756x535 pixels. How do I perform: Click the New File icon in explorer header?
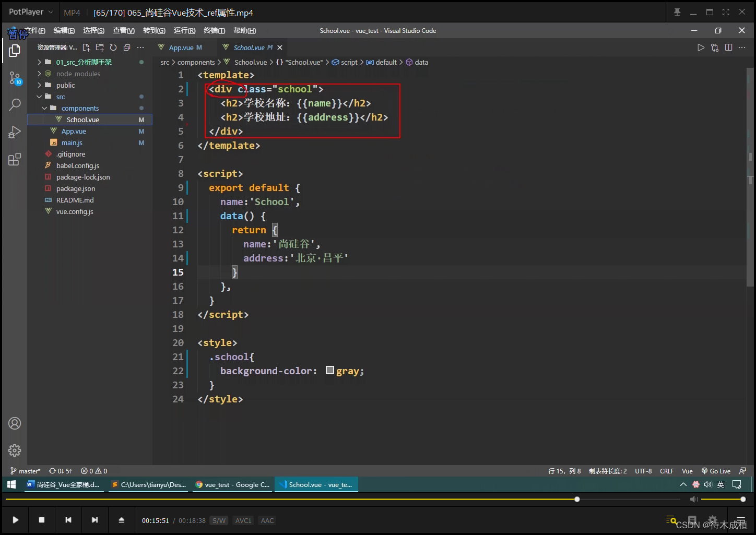[86, 47]
